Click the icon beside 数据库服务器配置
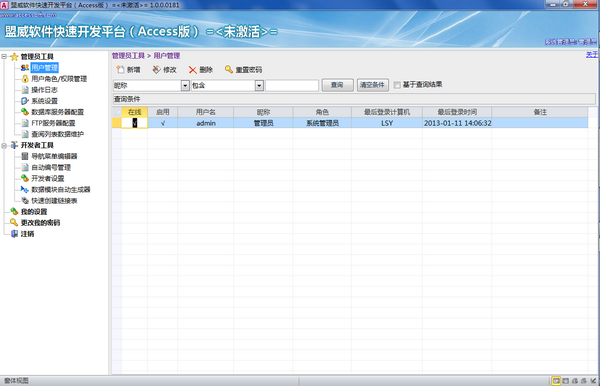The width and height of the screenshot is (600, 386). pos(24,112)
